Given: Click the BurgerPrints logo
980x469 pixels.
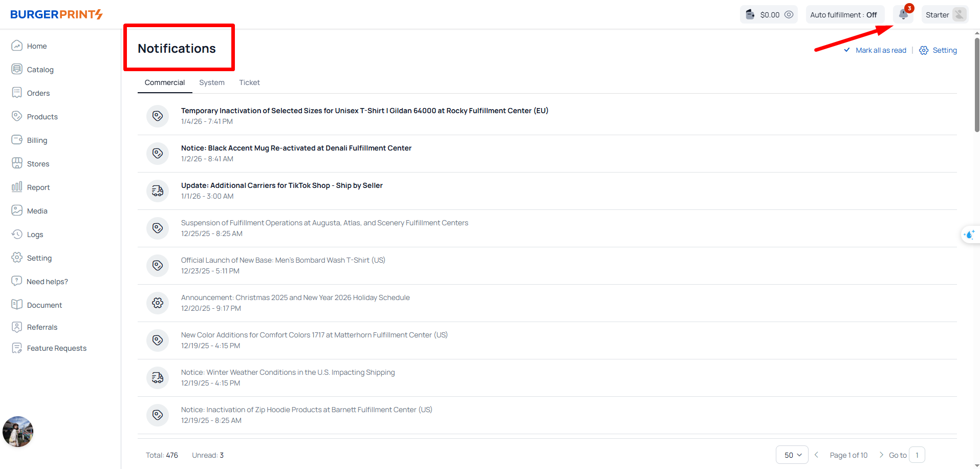Looking at the screenshot, I should tap(56, 14).
